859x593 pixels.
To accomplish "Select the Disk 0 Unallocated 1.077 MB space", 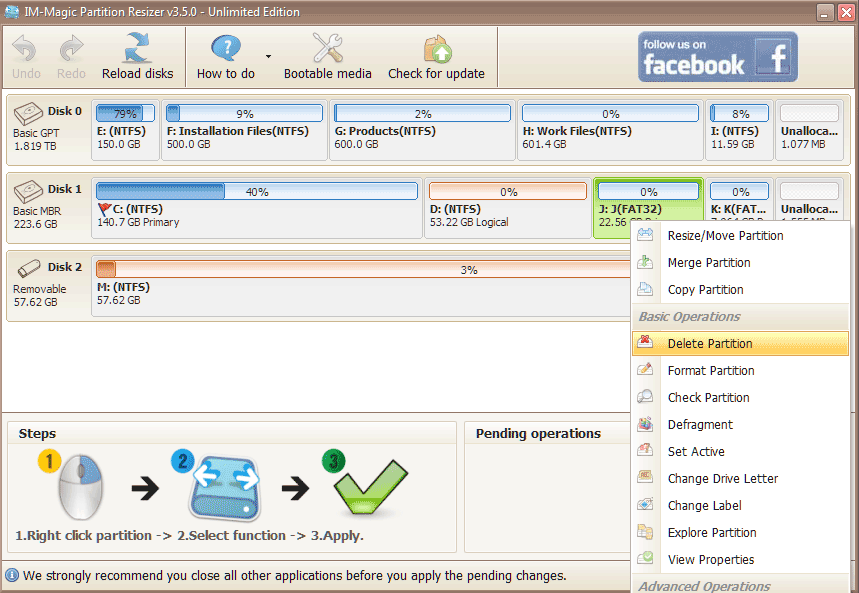I will pos(809,130).
